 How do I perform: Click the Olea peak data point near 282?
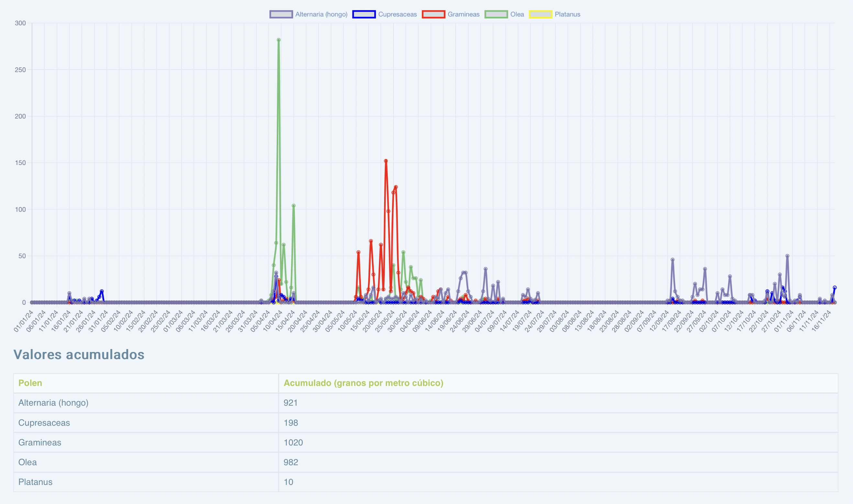279,40
